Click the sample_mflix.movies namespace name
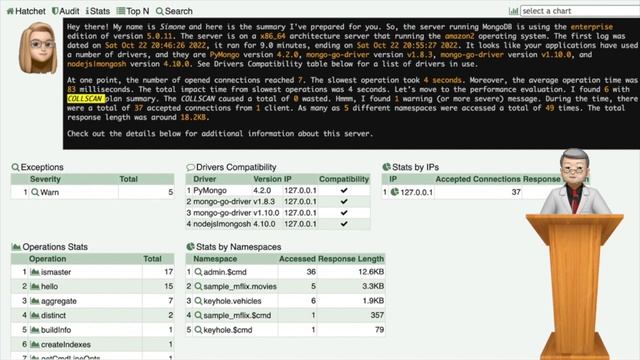Viewport: 640px width, 360px height. [240, 287]
